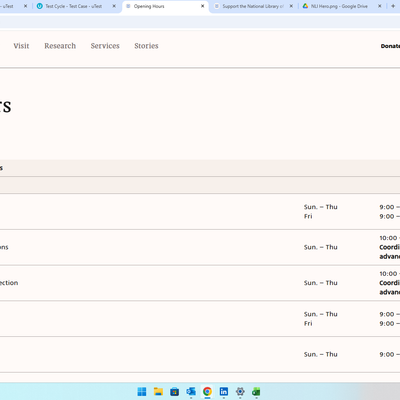Screen dimensions: 400x400
Task: Click the Chrome icon in the taskbar
Action: coord(207,392)
